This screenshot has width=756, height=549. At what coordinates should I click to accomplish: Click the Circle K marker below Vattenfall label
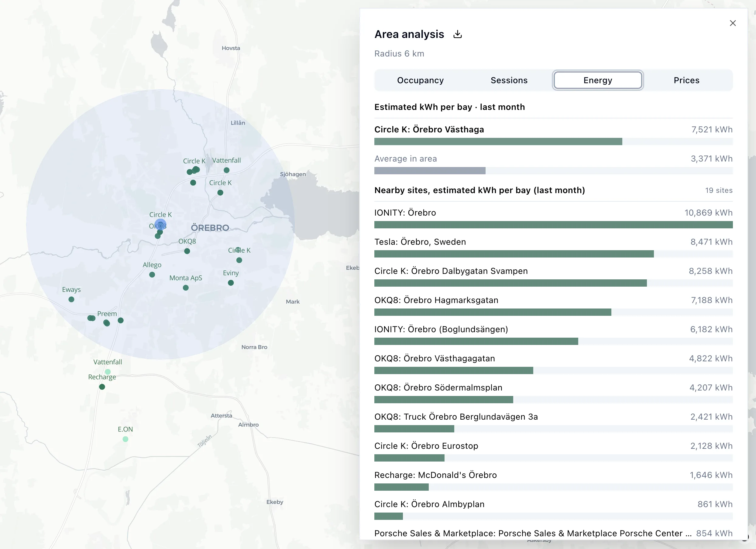(x=220, y=193)
